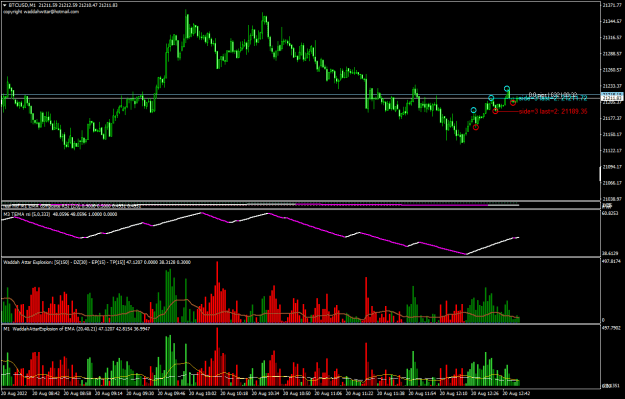
Task: Click the leftmost cyan circle marker
Action: click(474, 110)
